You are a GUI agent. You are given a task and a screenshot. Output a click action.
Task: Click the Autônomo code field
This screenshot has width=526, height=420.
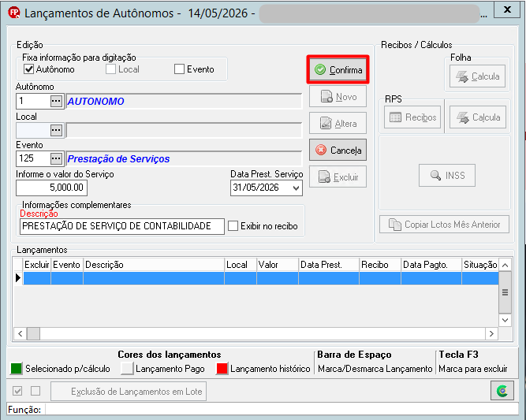(x=34, y=101)
